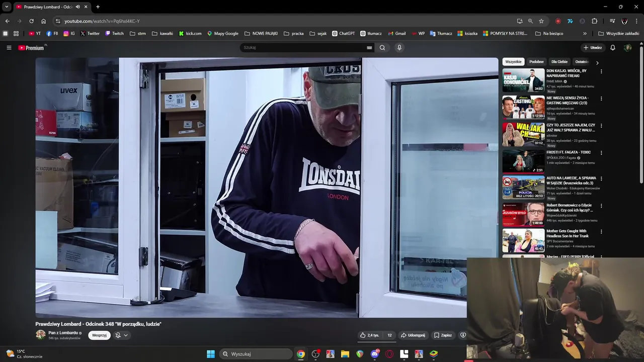This screenshot has height=362, width=644.
Task: Open AUTO NA LAWECIE video thumbnail
Action: click(523, 187)
